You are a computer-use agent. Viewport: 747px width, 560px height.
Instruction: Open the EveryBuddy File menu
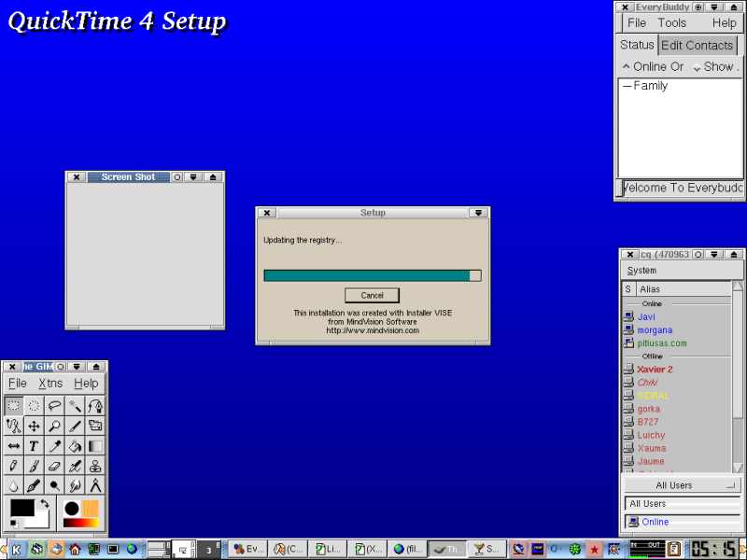pyautogui.click(x=637, y=22)
